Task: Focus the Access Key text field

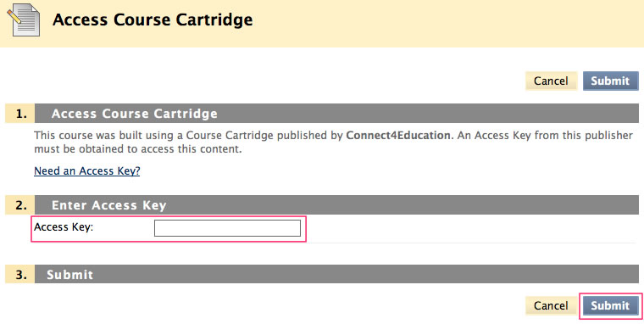Action: 228,228
